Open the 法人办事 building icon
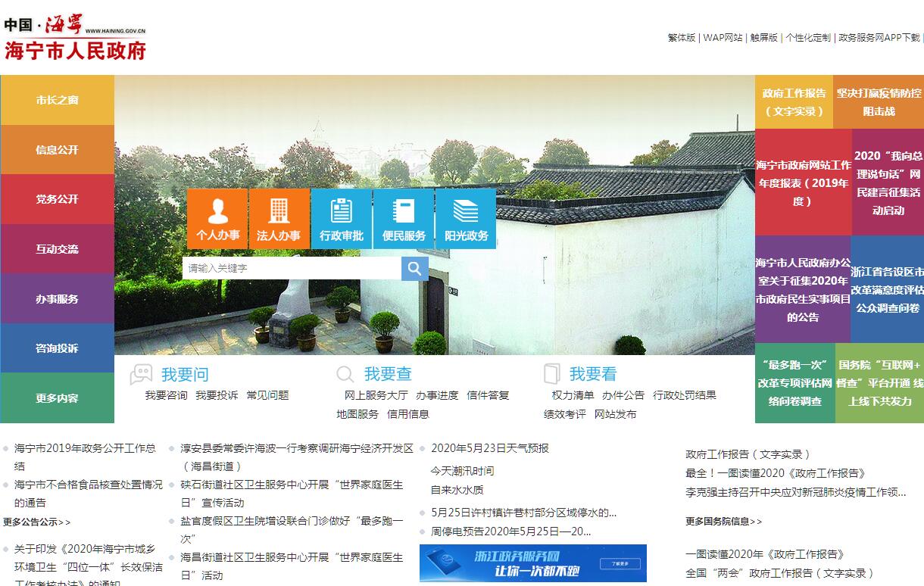 click(279, 210)
